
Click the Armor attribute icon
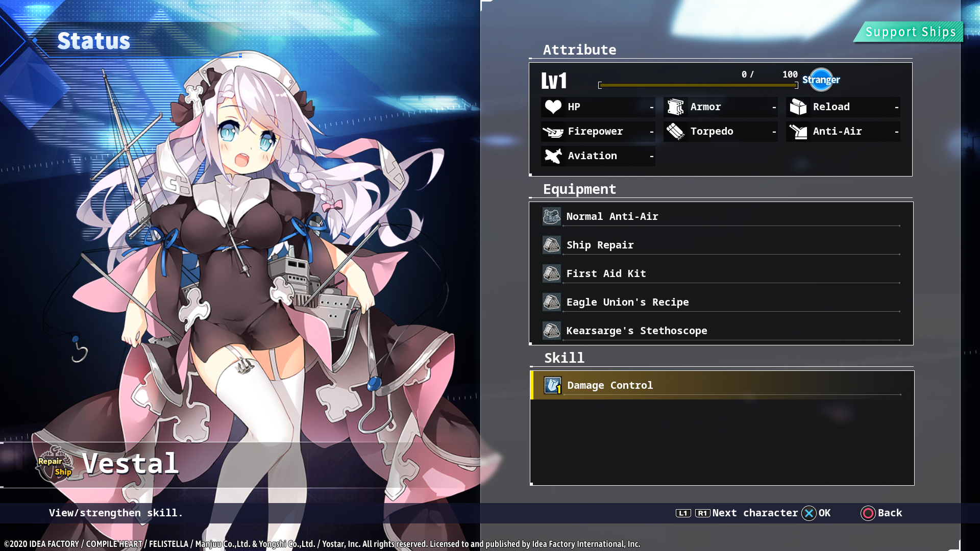675,107
